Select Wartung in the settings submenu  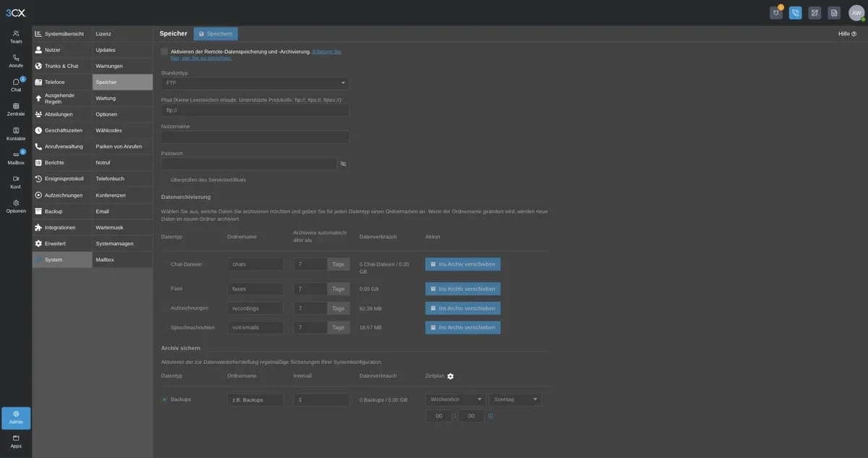tap(123, 98)
